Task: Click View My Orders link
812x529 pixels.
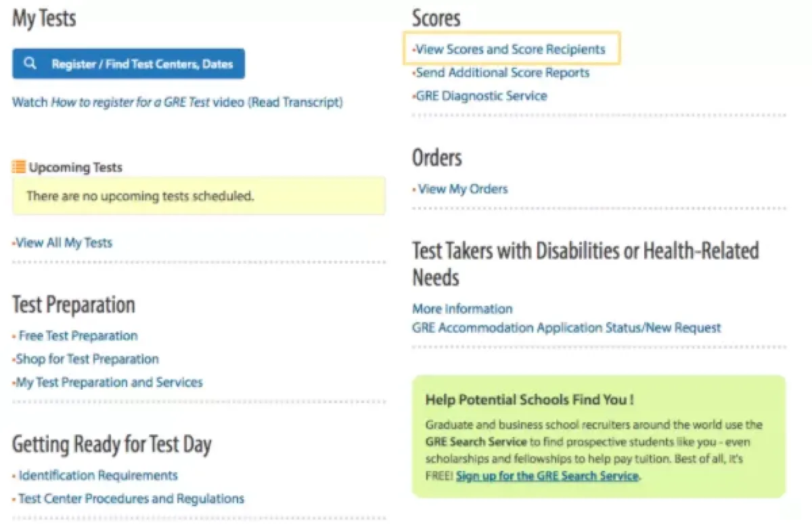Action: pos(462,189)
